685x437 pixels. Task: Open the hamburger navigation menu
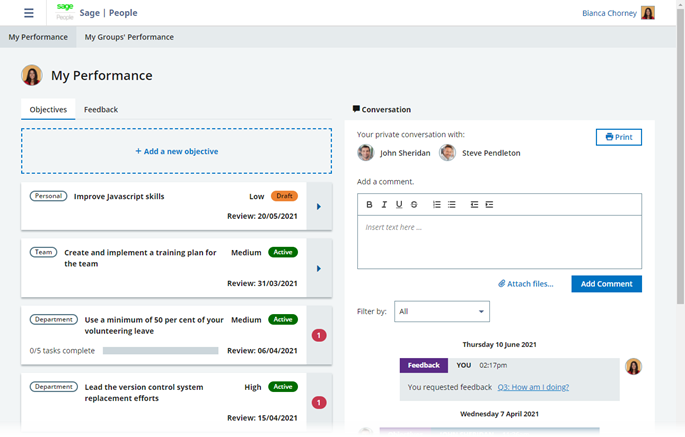[28, 13]
